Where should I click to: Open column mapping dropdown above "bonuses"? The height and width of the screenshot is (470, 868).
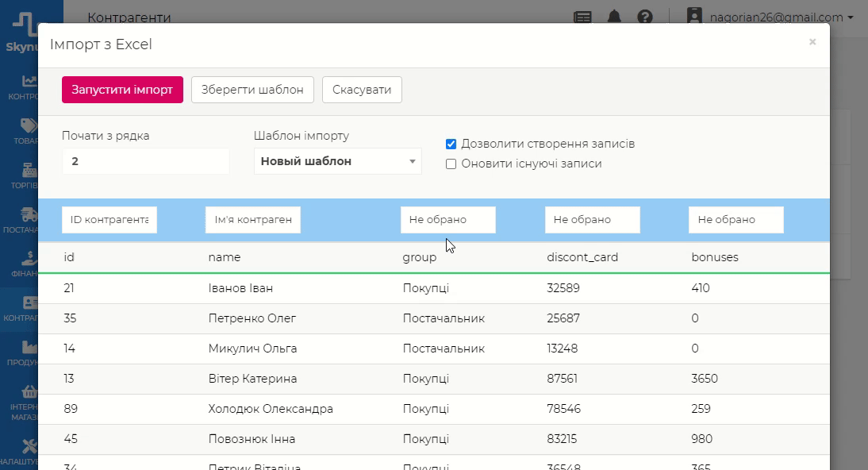coord(735,220)
